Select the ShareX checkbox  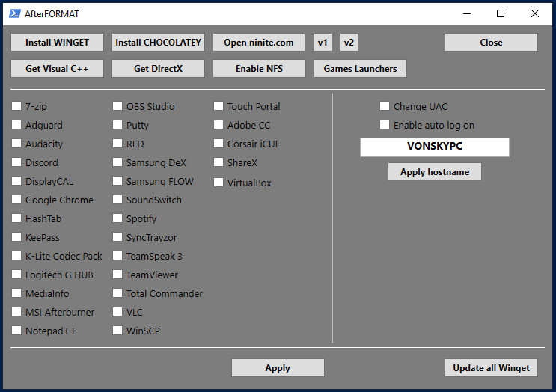(x=219, y=162)
